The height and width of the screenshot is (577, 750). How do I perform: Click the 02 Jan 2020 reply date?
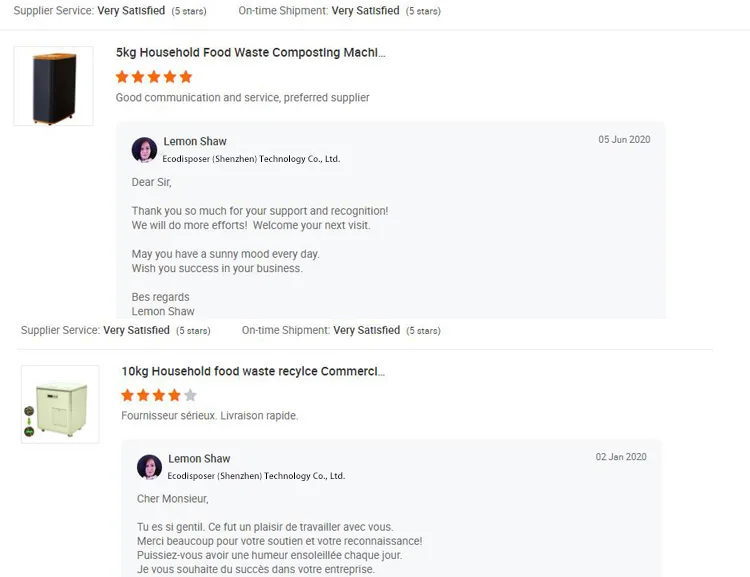(x=621, y=457)
